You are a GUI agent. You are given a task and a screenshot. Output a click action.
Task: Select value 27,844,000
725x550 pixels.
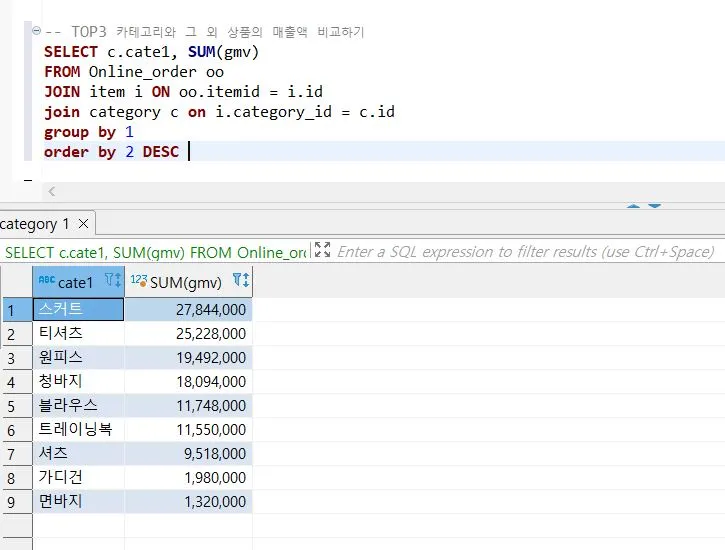(x=188, y=309)
